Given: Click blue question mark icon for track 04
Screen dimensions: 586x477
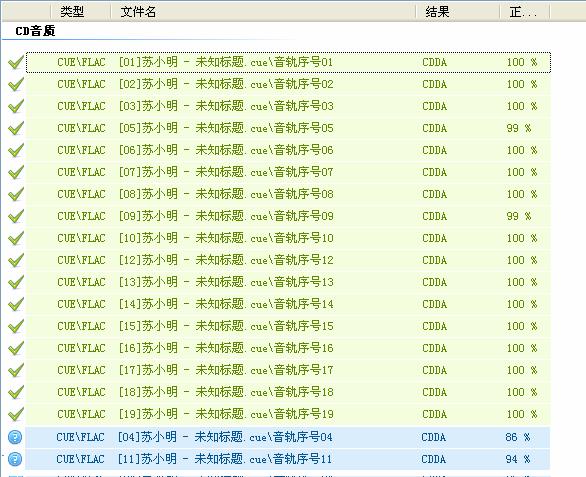Looking at the screenshot, I should pos(15,437).
